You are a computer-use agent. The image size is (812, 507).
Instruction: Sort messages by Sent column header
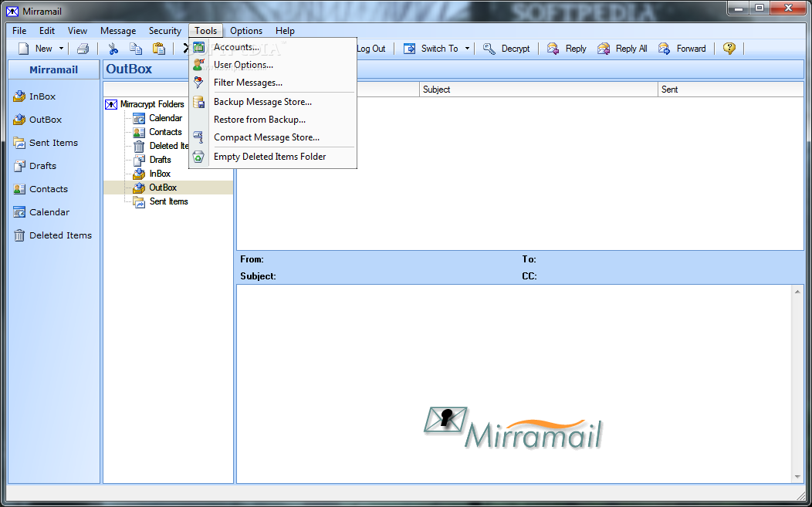point(731,90)
